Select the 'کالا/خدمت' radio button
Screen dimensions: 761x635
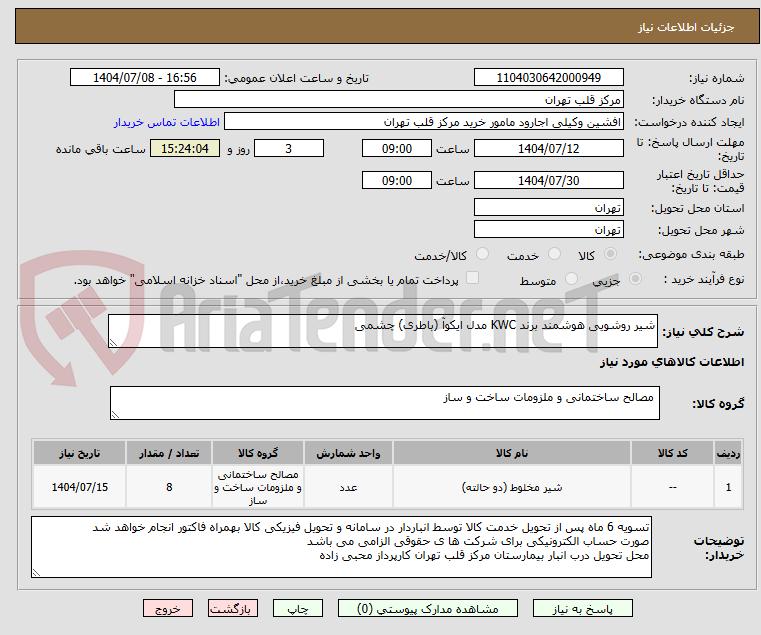pyautogui.click(x=482, y=254)
